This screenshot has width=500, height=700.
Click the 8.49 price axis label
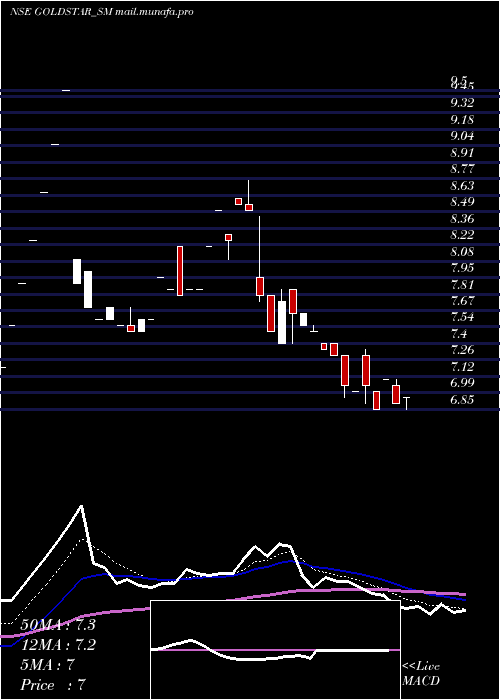pos(462,202)
